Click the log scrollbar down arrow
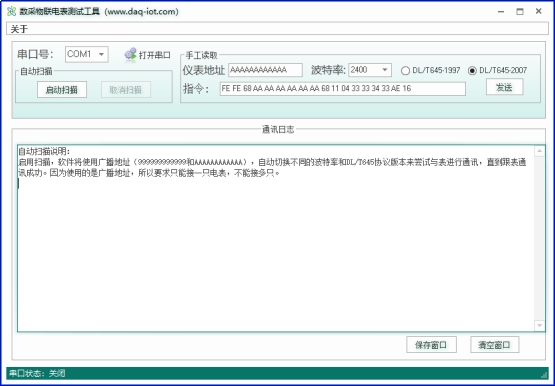This screenshot has width=555, height=386. coord(539,325)
